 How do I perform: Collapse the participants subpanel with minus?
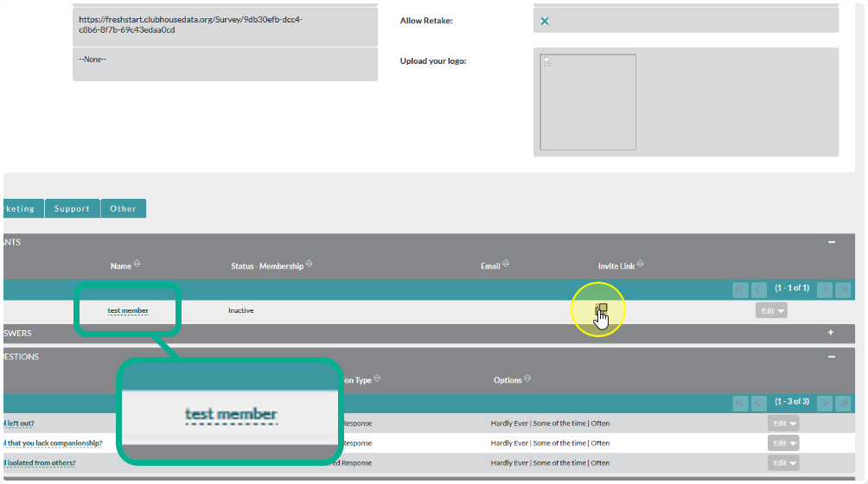pyautogui.click(x=832, y=243)
